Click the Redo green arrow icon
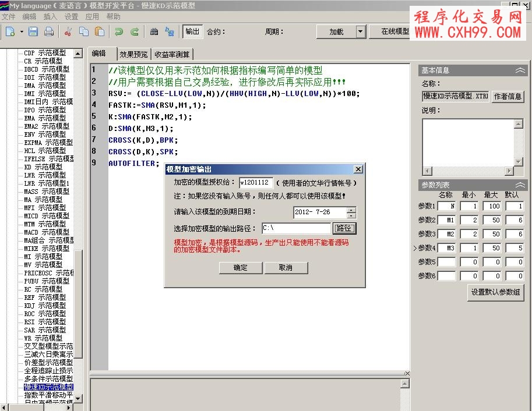The width and height of the screenshot is (532, 411). 135,31
